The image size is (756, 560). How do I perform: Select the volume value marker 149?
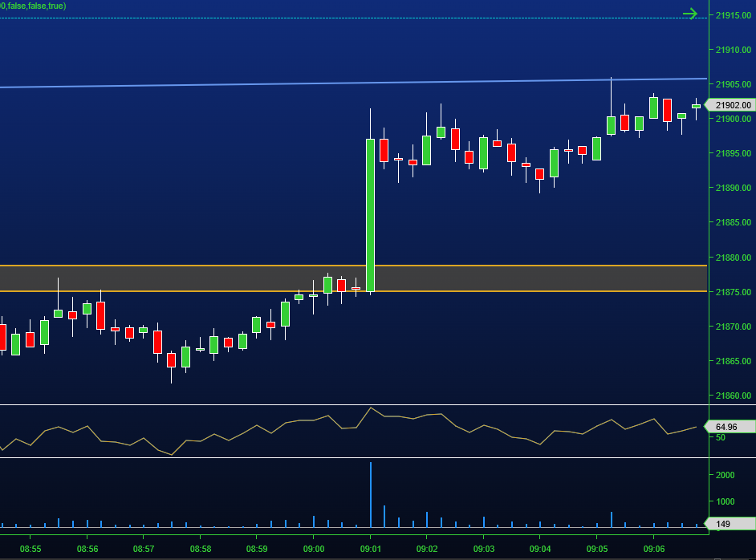pyautogui.click(x=730, y=524)
